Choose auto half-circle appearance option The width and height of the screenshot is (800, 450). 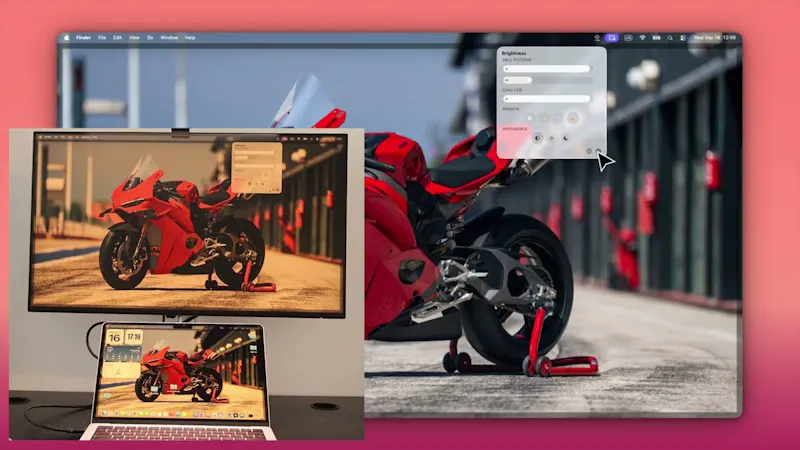tap(537, 138)
